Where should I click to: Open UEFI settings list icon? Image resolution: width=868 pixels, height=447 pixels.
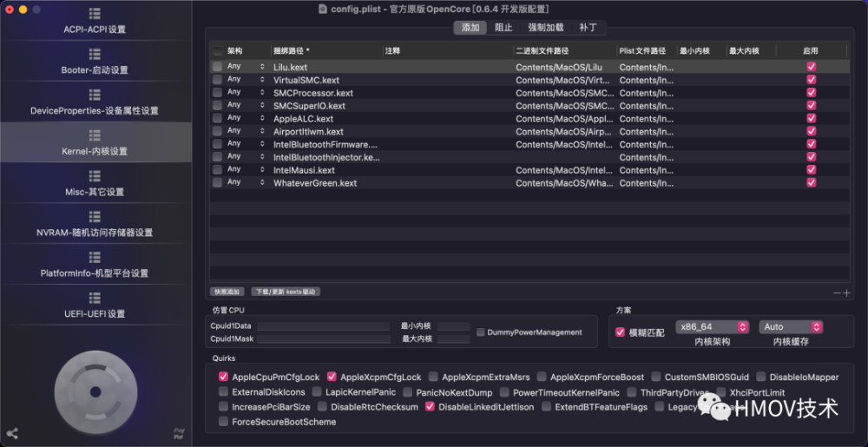[95, 298]
